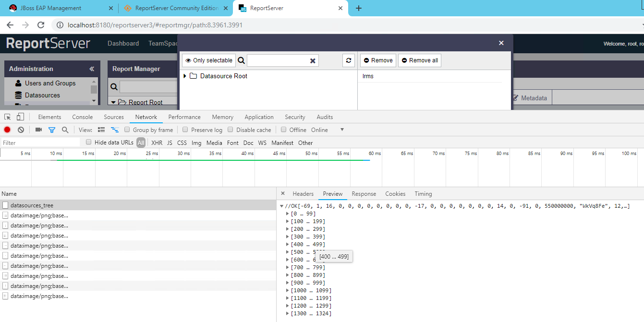Open the Dashboard link in ReportServer header

123,43
